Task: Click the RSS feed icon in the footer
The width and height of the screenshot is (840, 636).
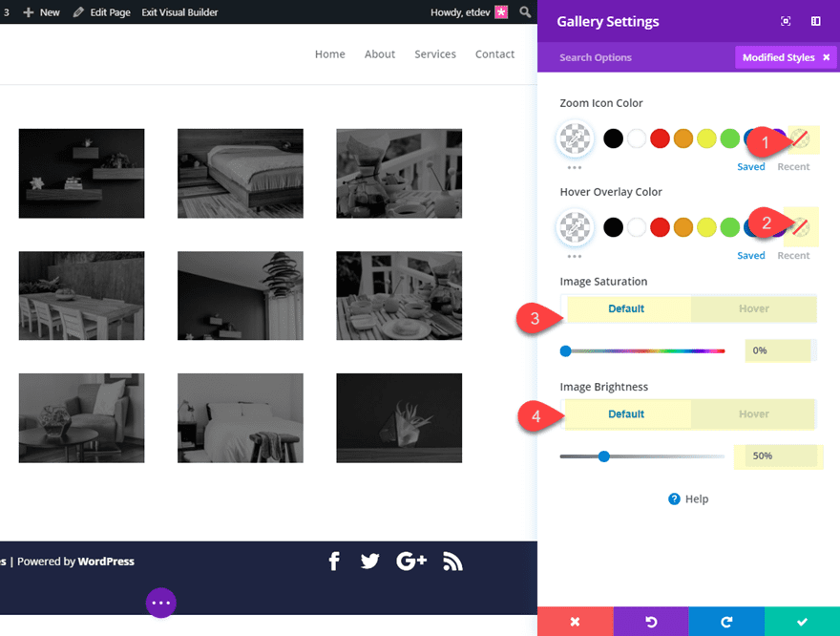Action: pos(452,562)
